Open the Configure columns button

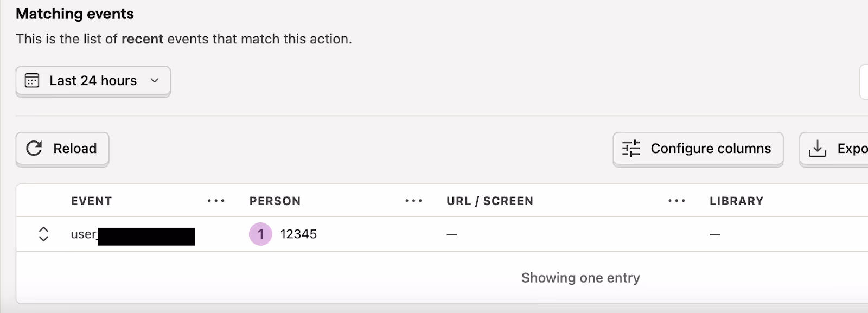click(x=698, y=149)
